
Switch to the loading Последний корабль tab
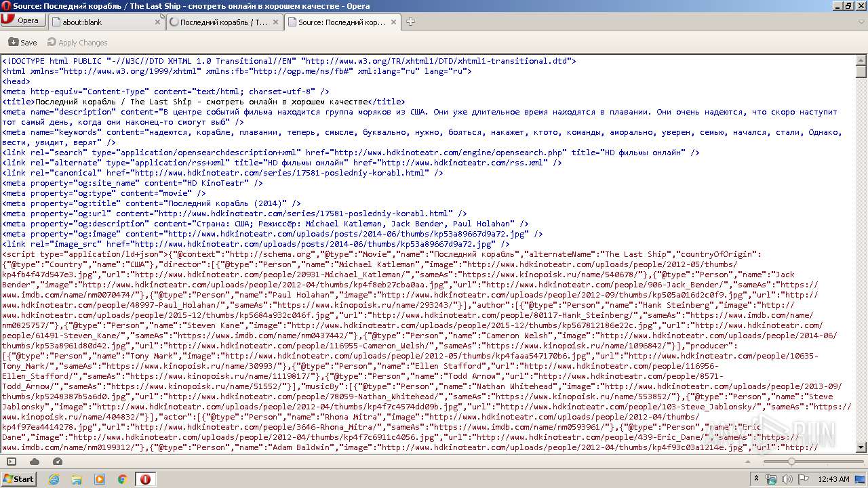point(224,22)
